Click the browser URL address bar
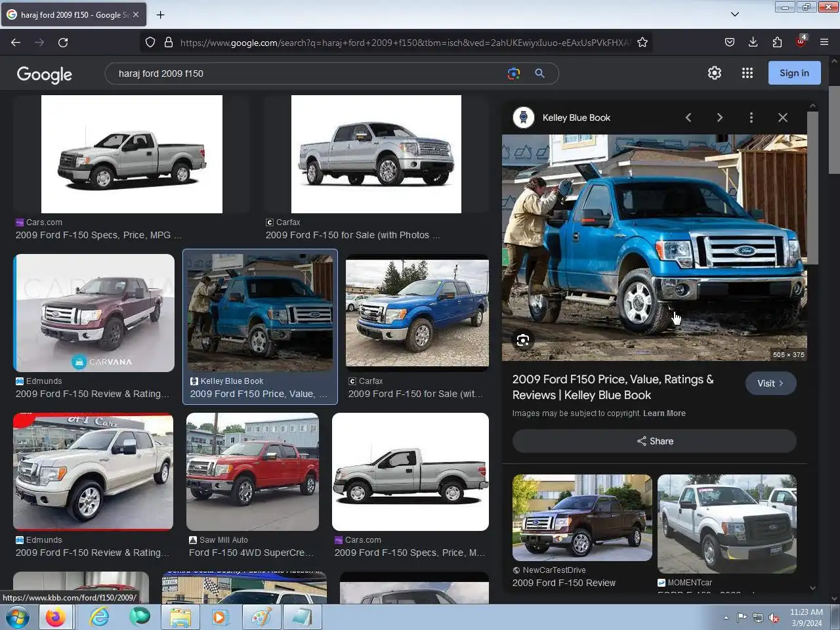The image size is (840, 630). (x=404, y=42)
